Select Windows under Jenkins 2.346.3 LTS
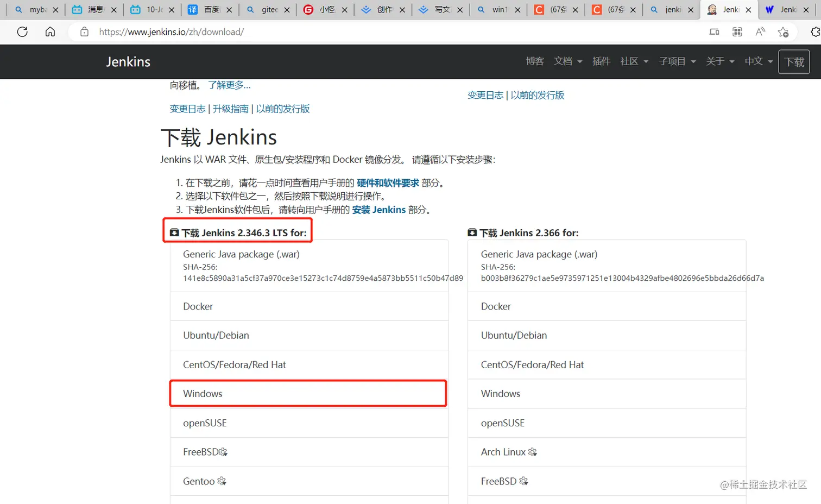 308,394
